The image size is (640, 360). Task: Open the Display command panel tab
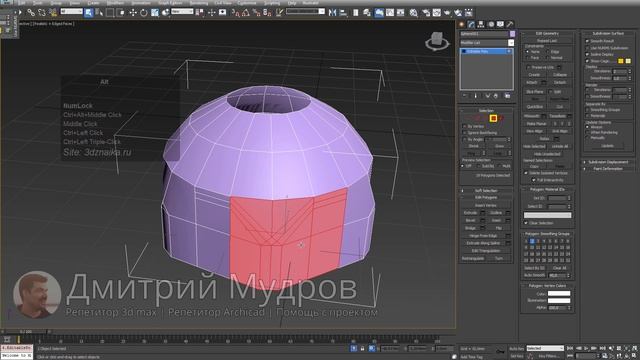tap(500, 24)
